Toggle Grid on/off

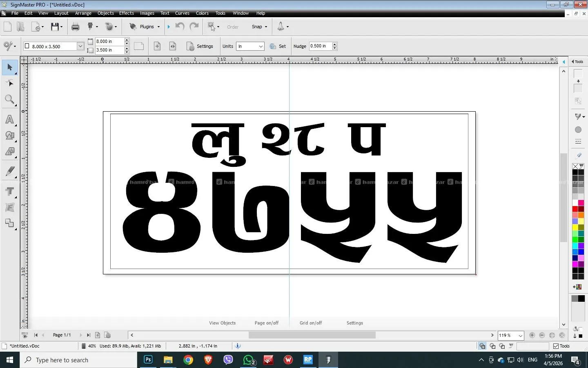[x=311, y=323]
